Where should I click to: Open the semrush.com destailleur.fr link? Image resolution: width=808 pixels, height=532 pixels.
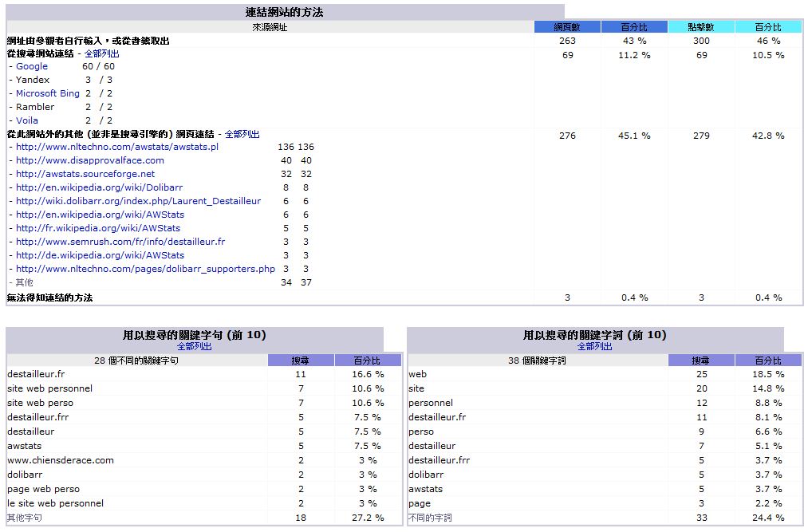coord(120,242)
